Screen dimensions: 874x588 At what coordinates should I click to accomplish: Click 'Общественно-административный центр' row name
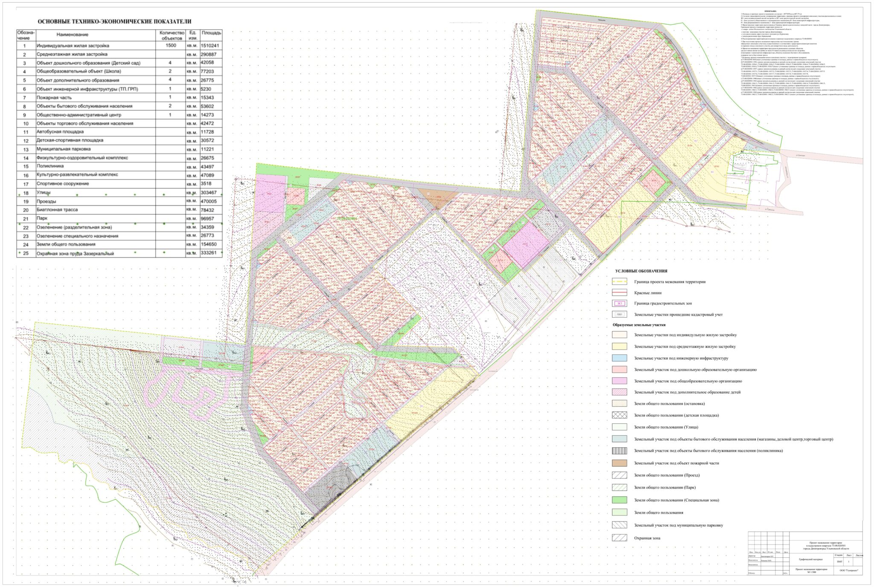tap(79, 115)
